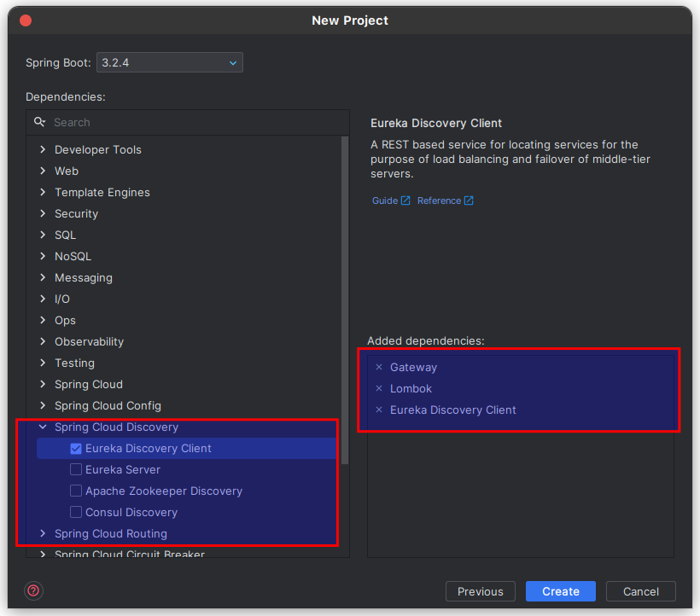
Task: Remove Lombok from added dependencies
Action: click(379, 388)
